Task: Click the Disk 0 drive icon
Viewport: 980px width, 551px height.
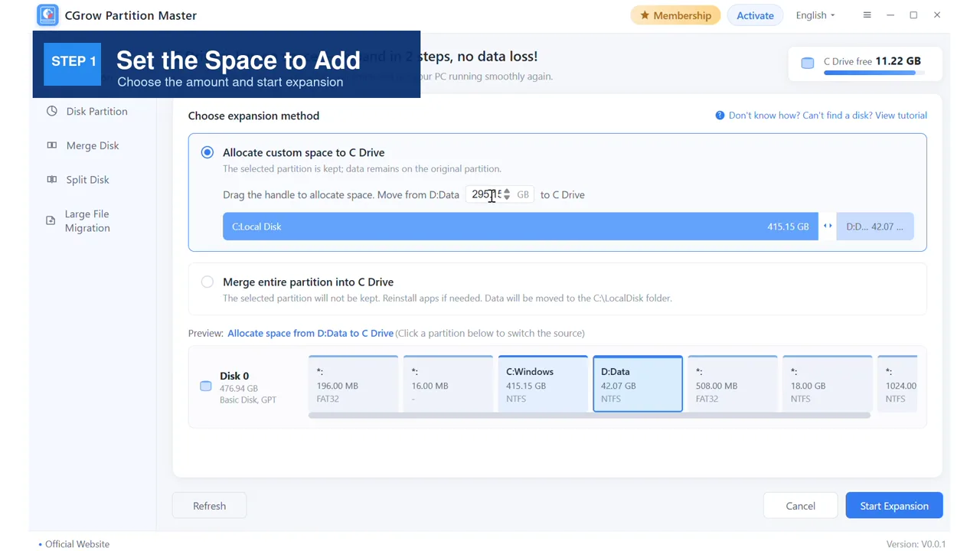Action: coord(205,386)
